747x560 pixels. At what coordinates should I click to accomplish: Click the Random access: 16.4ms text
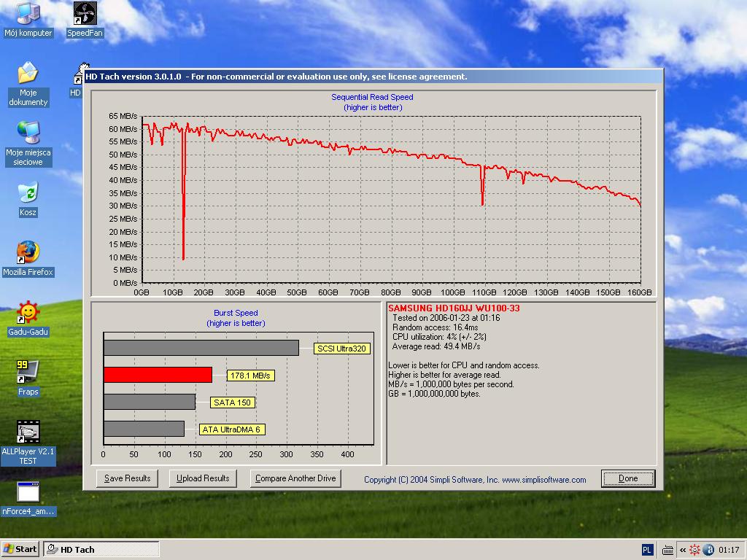(435, 327)
